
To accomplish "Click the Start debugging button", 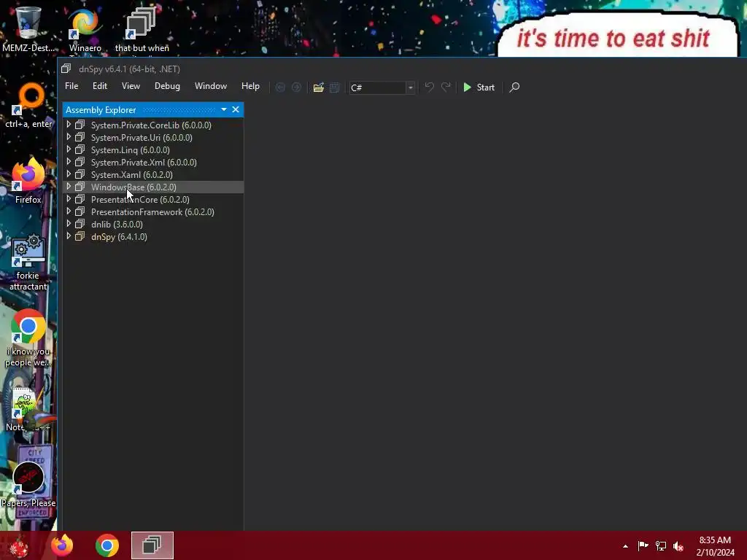I will (x=479, y=87).
